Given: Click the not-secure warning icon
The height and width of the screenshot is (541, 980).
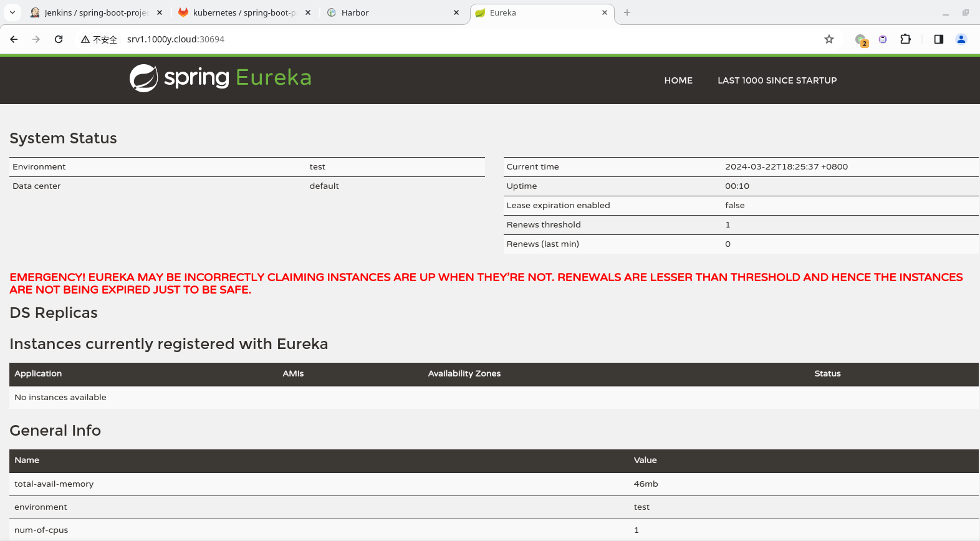Looking at the screenshot, I should 85,39.
